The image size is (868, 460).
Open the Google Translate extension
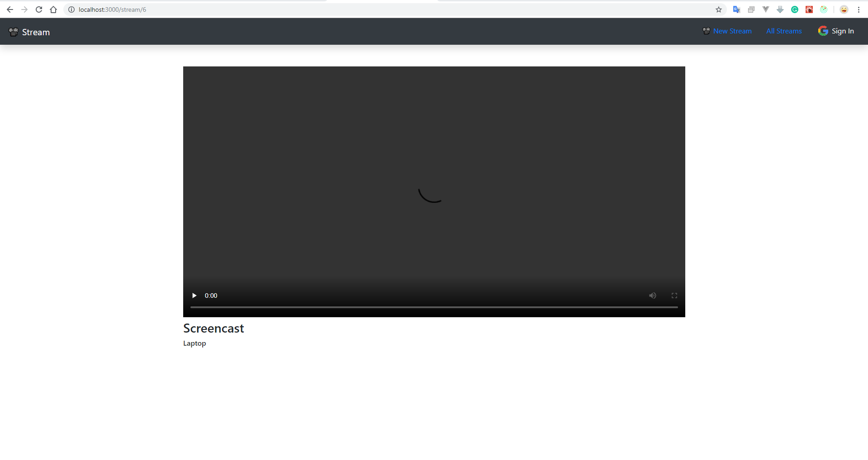coord(737,9)
